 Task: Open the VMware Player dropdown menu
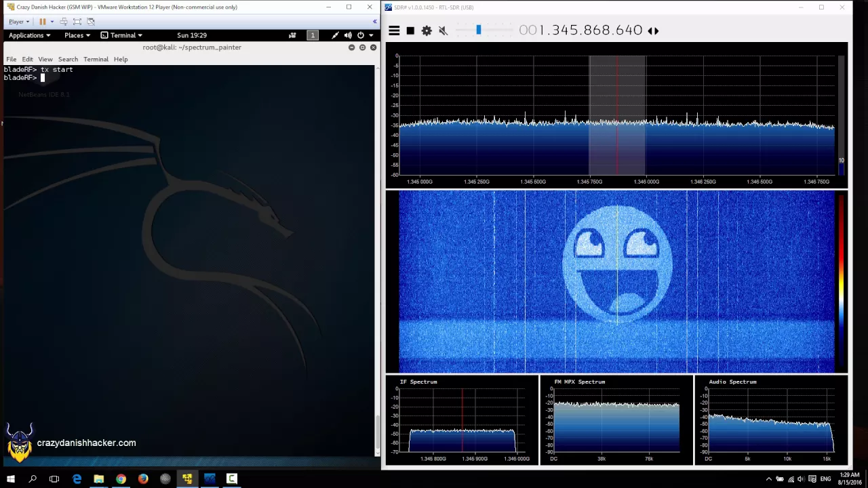click(x=18, y=22)
